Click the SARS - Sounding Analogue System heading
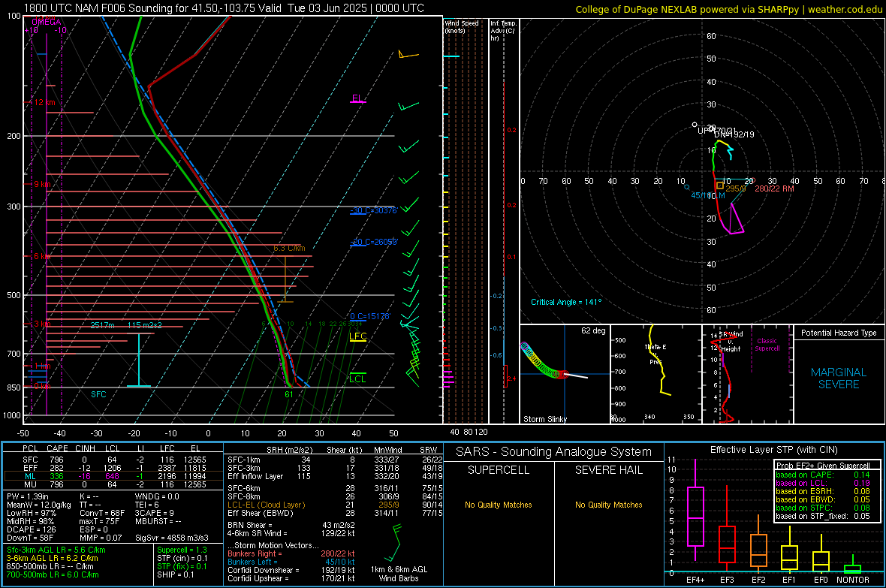886x588 pixels. tap(554, 452)
